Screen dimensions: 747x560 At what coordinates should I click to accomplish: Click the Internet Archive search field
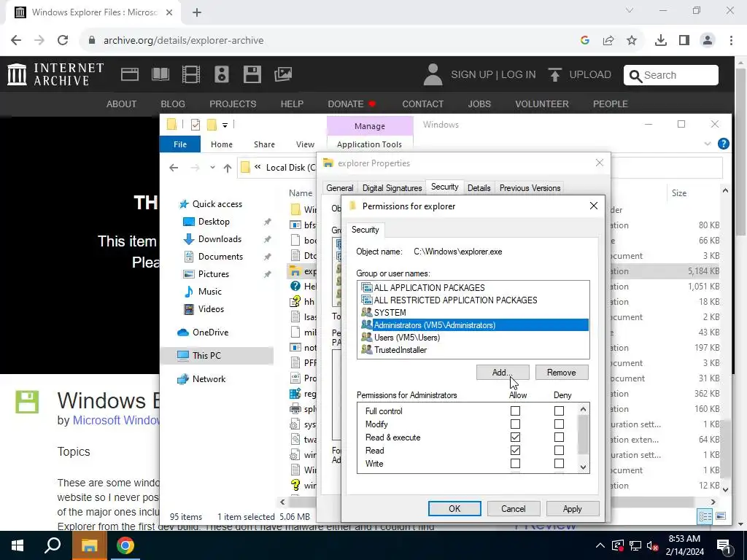tap(671, 75)
